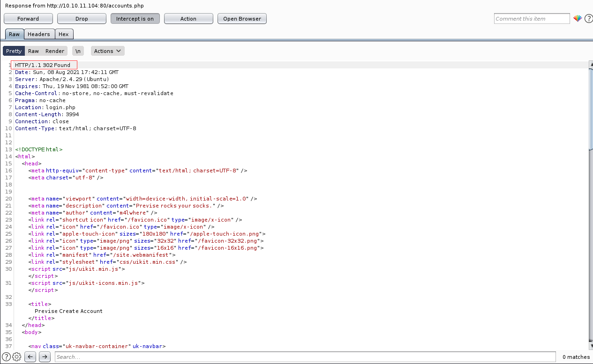This screenshot has height=364, width=593.
Task: Forward the intercepted response
Action: (28, 19)
